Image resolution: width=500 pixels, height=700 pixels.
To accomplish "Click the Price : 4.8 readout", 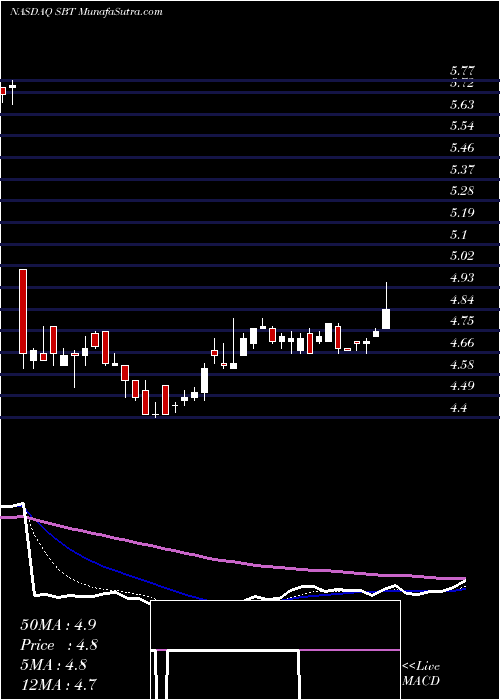I will [x=59, y=645].
